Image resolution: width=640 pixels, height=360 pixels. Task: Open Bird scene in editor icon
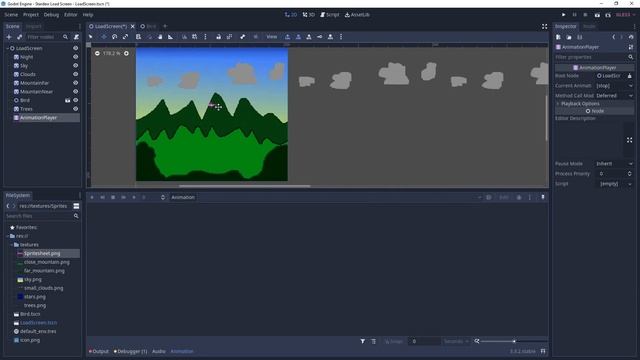pos(67,100)
